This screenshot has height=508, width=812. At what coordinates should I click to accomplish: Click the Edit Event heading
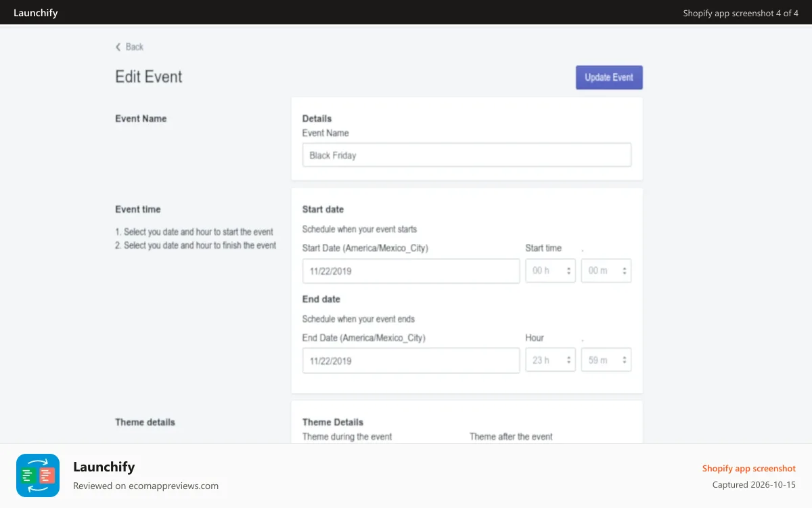point(149,77)
